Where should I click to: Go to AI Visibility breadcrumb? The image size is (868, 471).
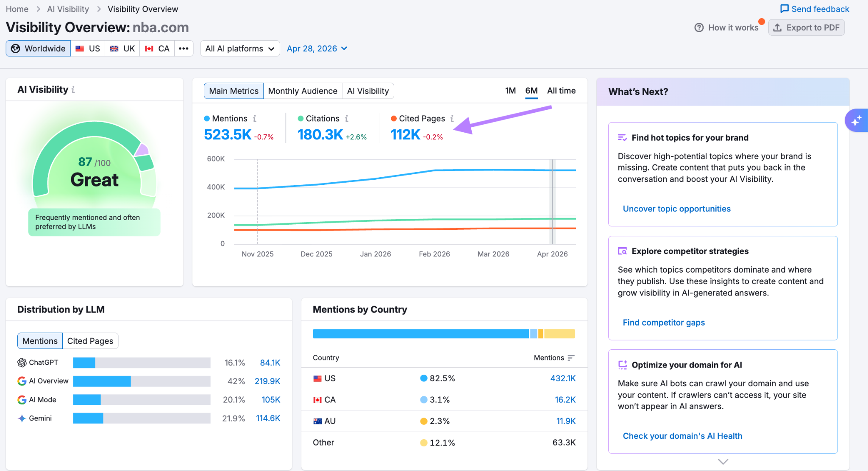tap(68, 9)
